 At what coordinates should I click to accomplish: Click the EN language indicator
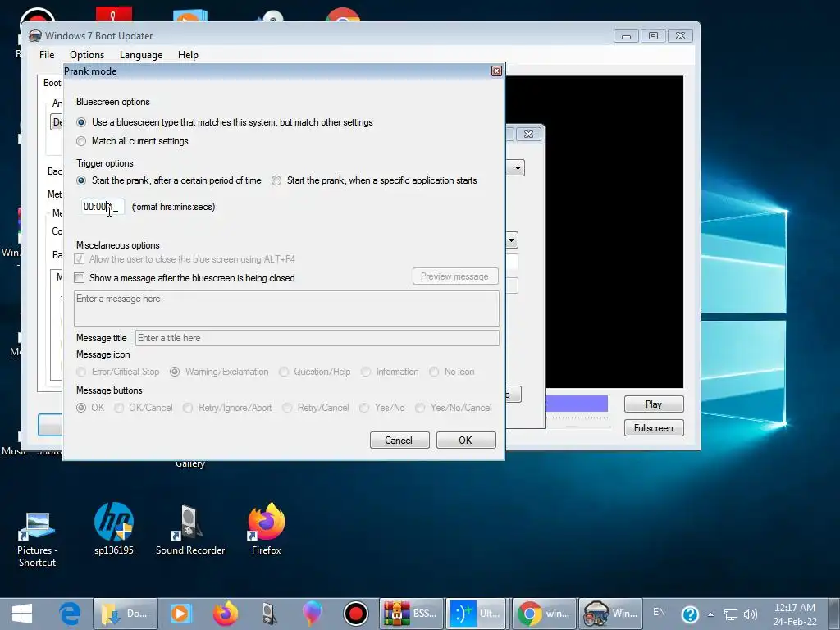(659, 612)
